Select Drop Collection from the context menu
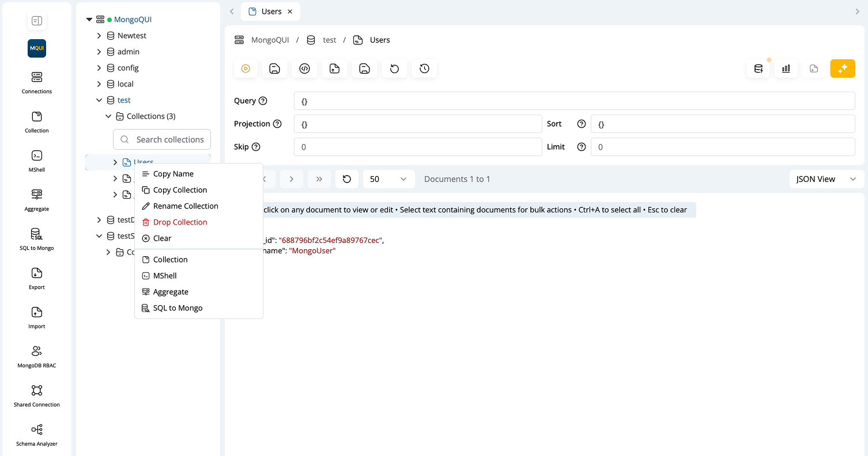The image size is (868, 456). click(x=180, y=222)
